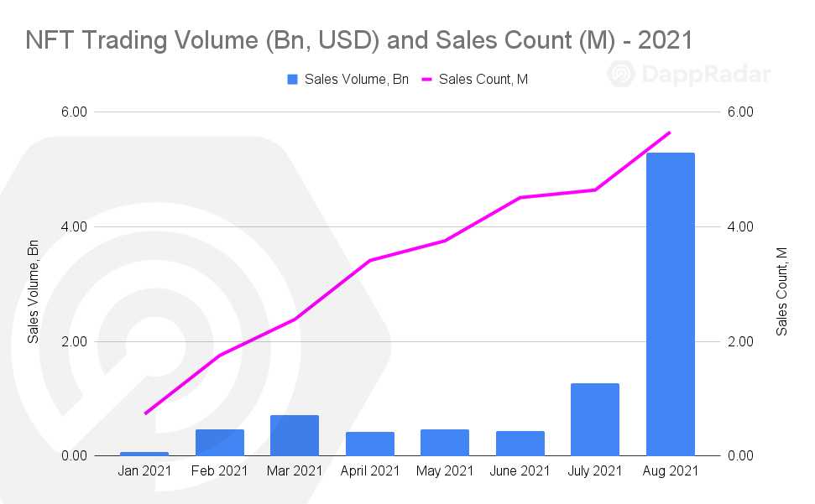Click the DappRadar logo icon watermark
The width and height of the screenshot is (815, 504).
pos(621,74)
